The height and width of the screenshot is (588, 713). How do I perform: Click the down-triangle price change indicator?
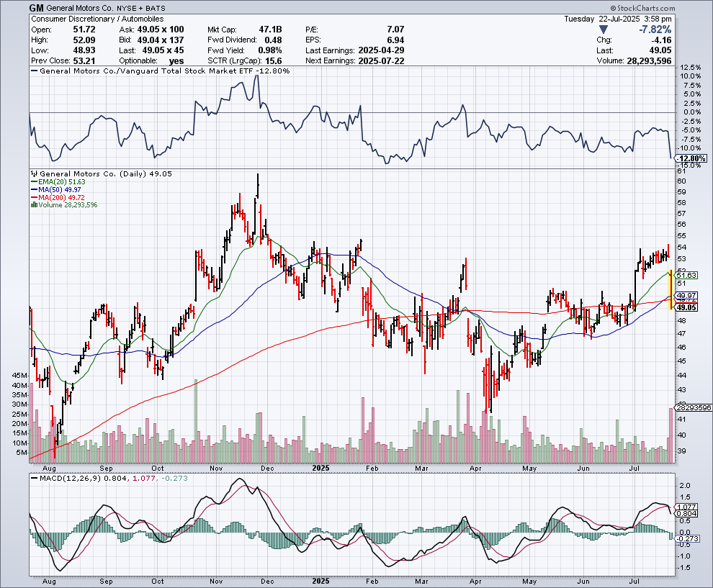[604, 30]
